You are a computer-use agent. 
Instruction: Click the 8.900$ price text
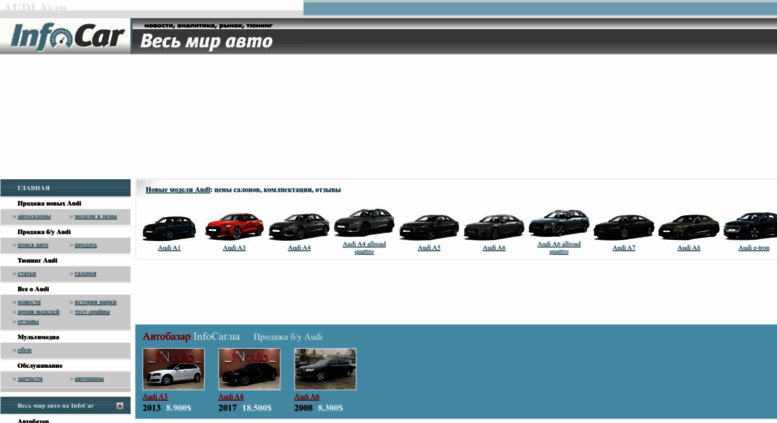(x=178, y=408)
